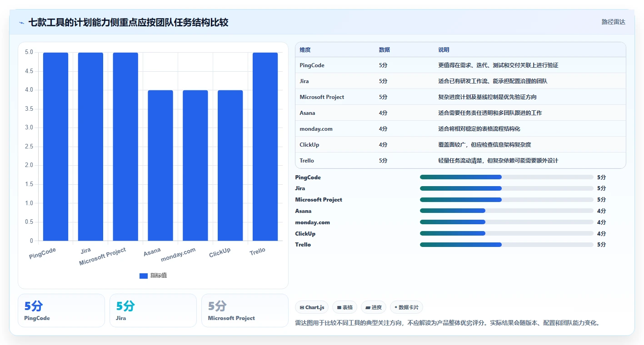Screen dimensions: 644x345
Task: Click the Jira progress bar
Action: [x=507, y=188]
